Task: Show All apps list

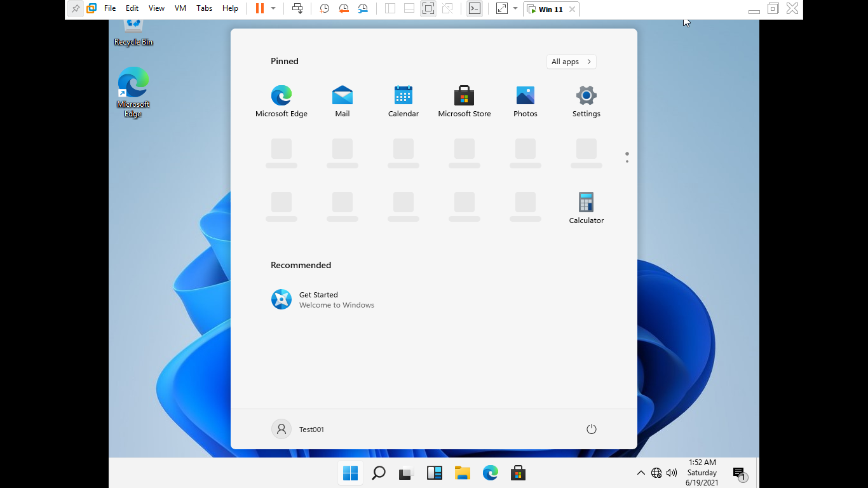Action: [x=571, y=62]
